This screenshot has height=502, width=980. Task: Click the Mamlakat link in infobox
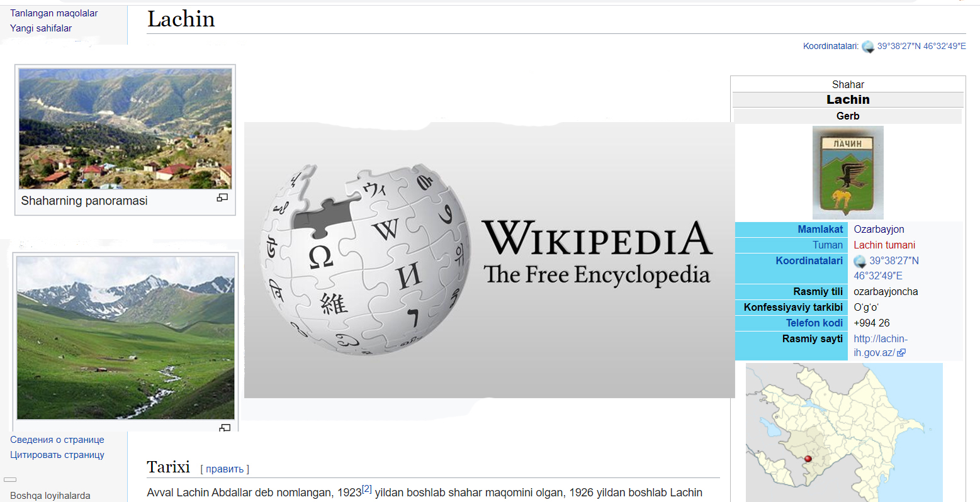point(819,229)
